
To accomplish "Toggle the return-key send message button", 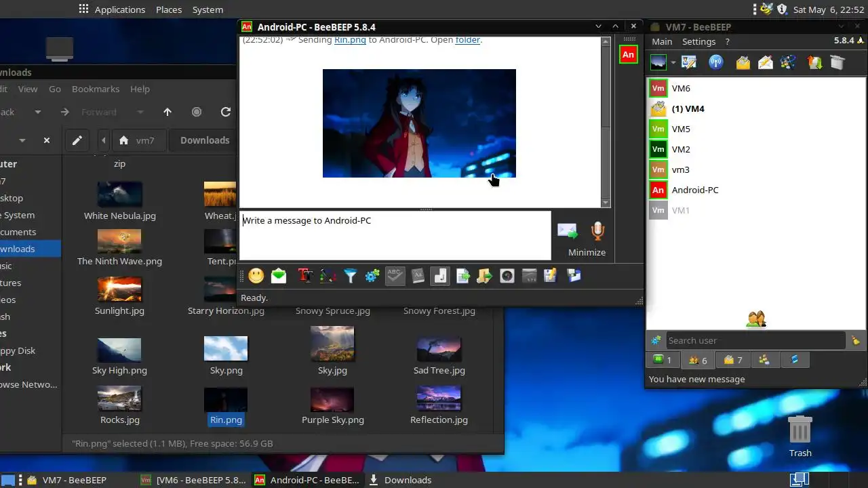I will pos(440,276).
